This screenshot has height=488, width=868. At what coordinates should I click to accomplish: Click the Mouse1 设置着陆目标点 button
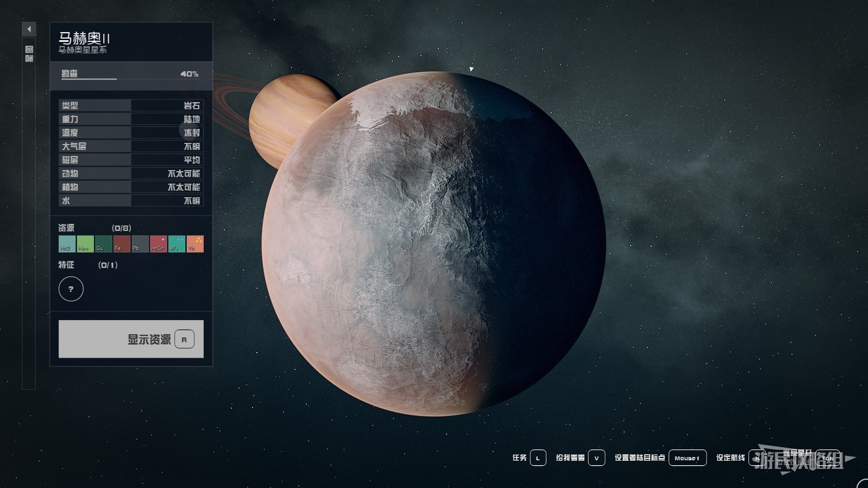pos(687,458)
